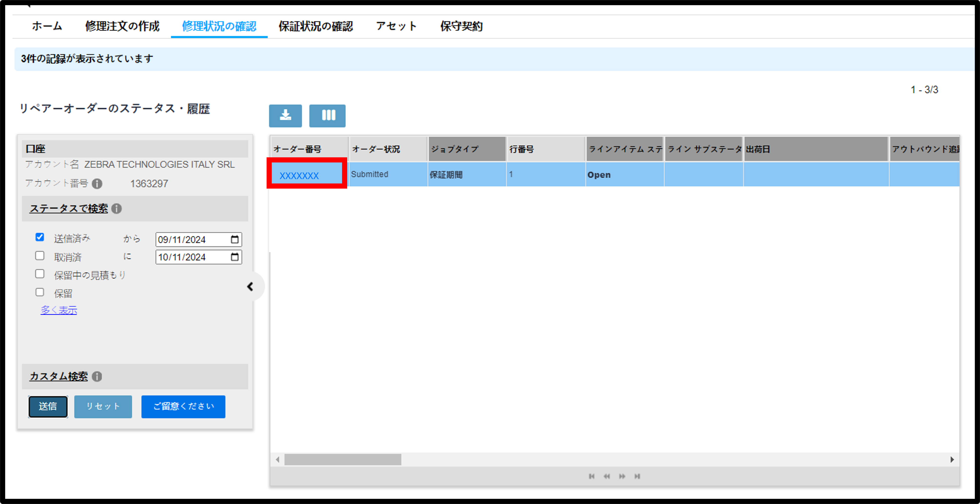Go to last page of results

(x=637, y=476)
